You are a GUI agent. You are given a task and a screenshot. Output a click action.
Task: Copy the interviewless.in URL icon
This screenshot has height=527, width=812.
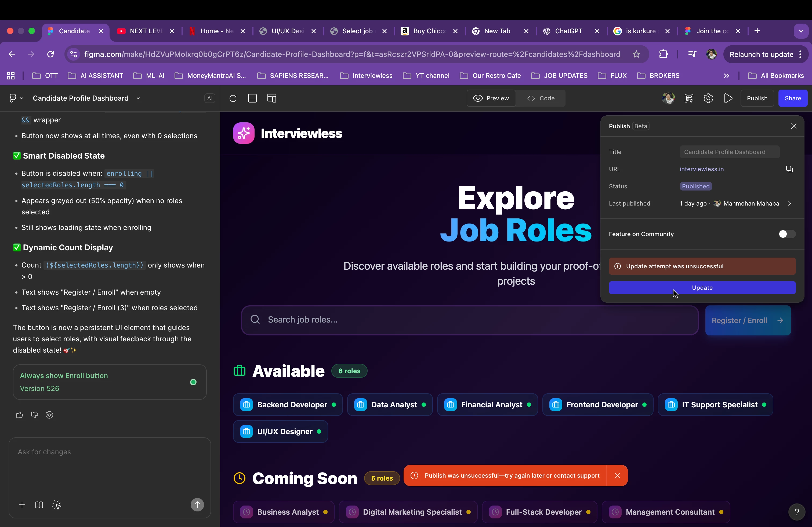[789, 169]
